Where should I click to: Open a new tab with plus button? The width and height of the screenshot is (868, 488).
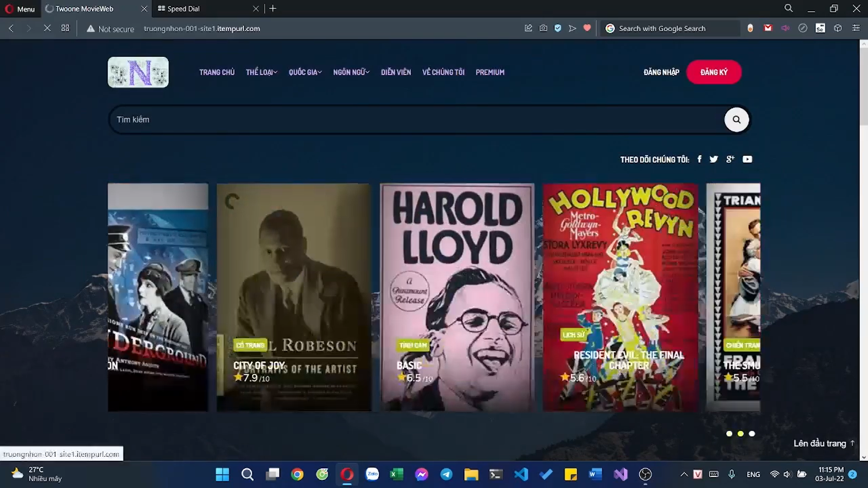pyautogui.click(x=273, y=9)
